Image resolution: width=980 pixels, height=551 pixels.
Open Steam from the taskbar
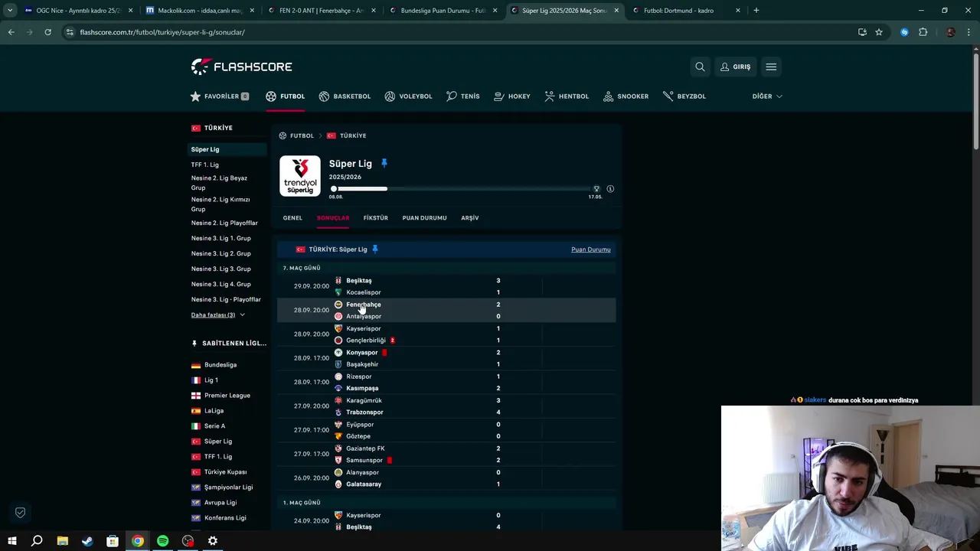[87, 541]
